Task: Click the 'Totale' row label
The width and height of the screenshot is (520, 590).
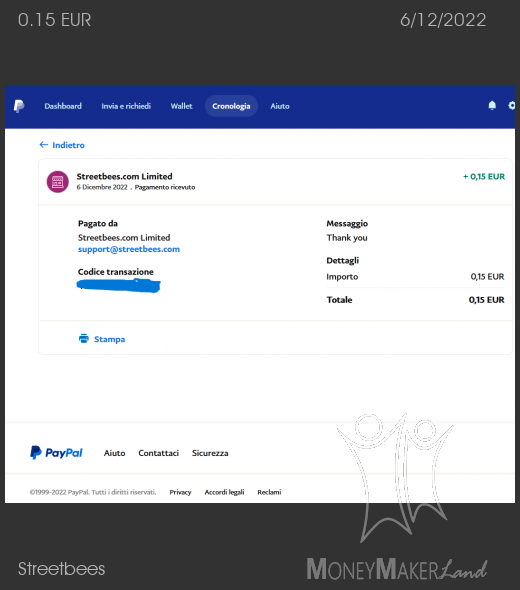Action: click(x=339, y=300)
